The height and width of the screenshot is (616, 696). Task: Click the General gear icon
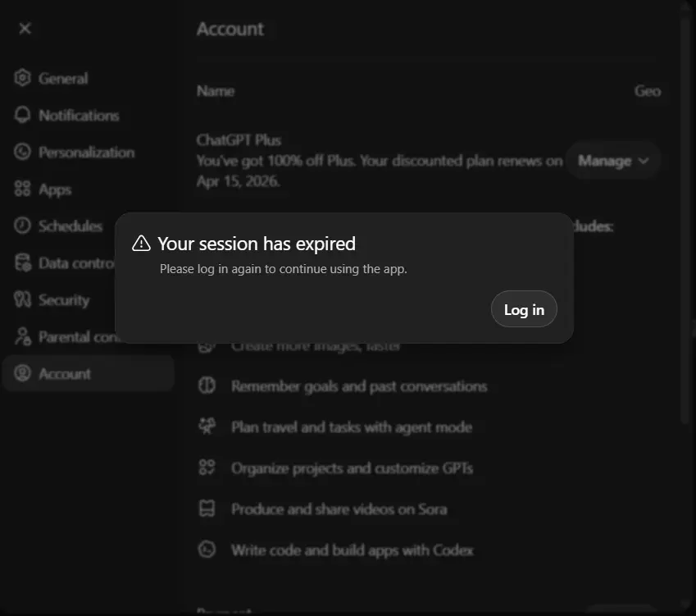22,78
